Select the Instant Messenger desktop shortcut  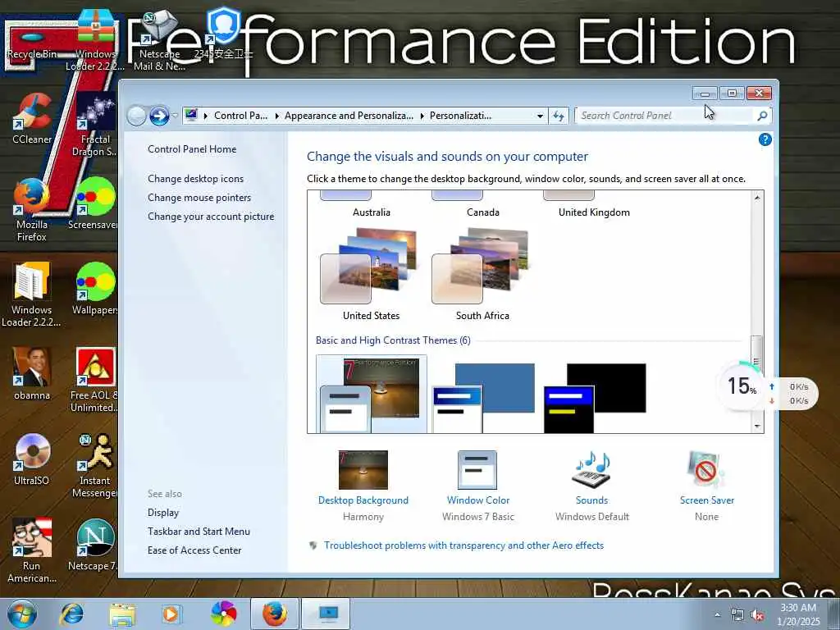(x=95, y=466)
